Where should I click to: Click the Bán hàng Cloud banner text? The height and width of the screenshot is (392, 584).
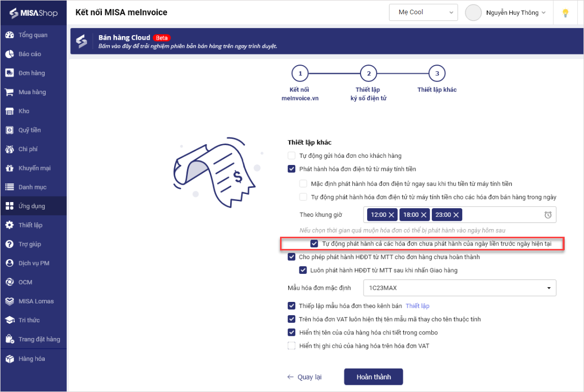click(x=124, y=38)
